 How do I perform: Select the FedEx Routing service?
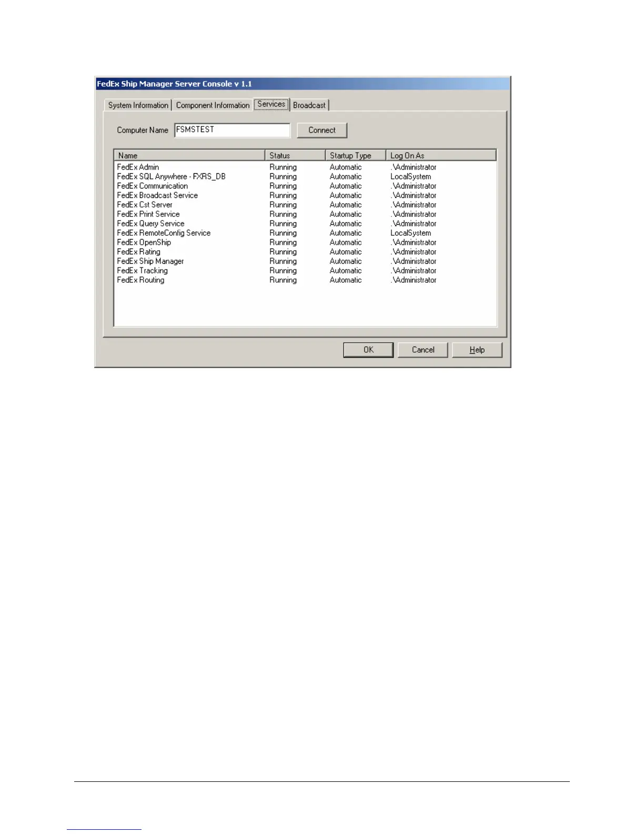pos(305,280)
